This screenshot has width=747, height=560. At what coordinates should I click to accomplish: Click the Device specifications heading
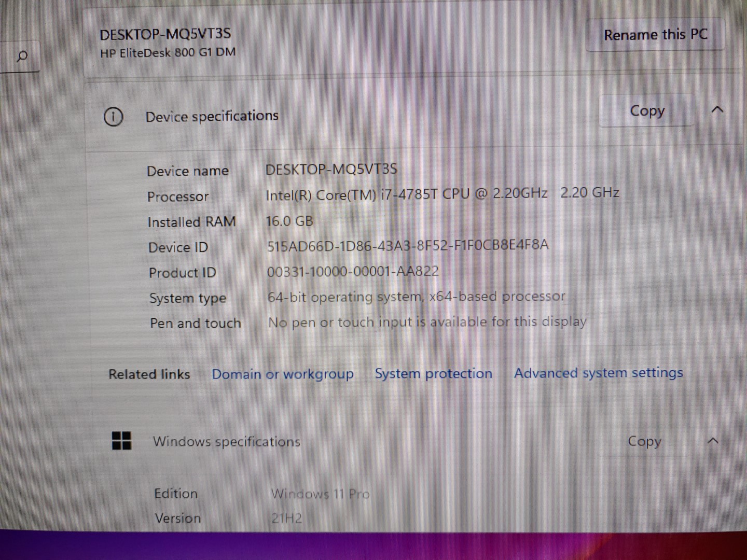(212, 116)
